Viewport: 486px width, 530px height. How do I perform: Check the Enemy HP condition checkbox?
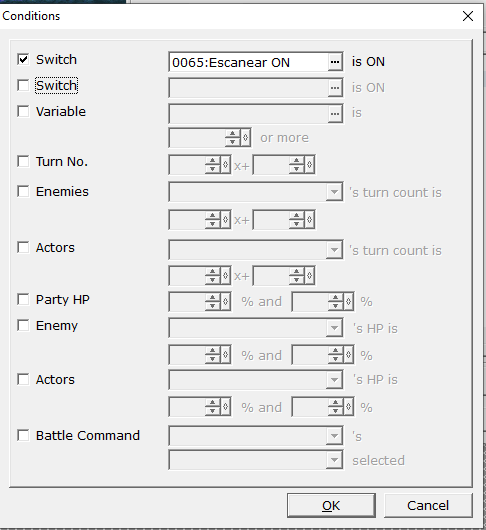click(x=23, y=326)
